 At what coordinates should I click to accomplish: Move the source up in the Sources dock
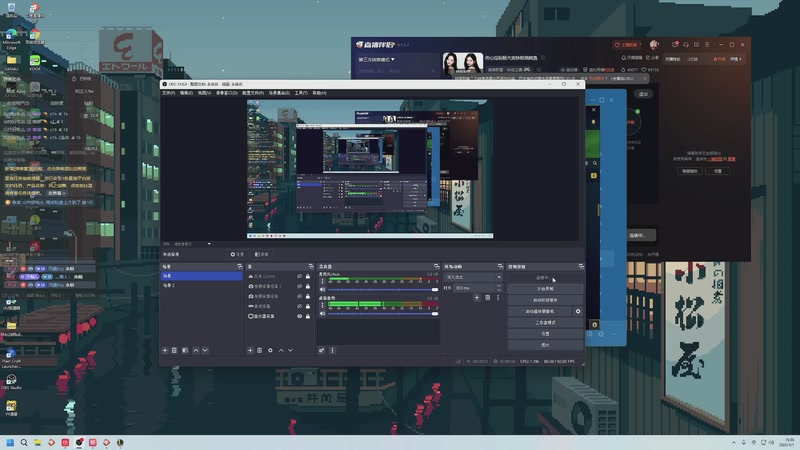(281, 351)
